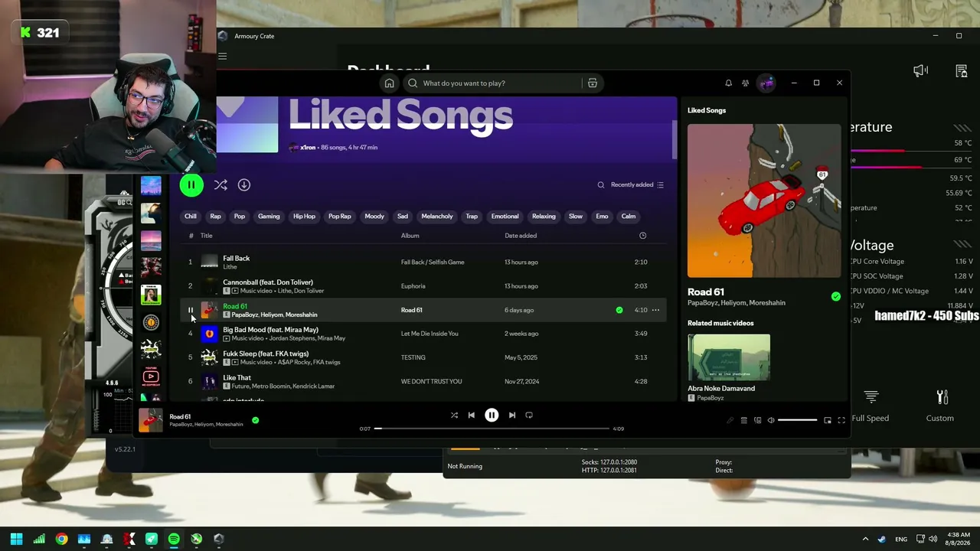Select Custom fan mode in Armoury Crate
The width and height of the screenshot is (980, 551).
940,406
